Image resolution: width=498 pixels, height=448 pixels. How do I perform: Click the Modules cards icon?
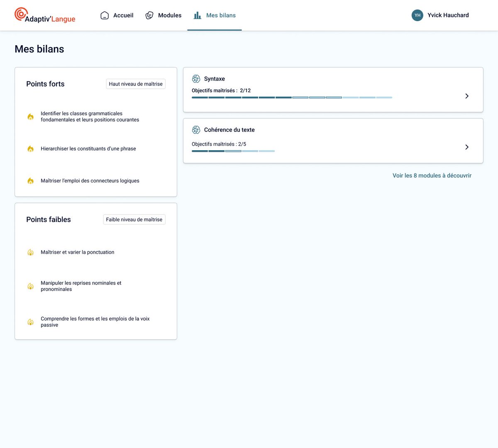(x=149, y=15)
